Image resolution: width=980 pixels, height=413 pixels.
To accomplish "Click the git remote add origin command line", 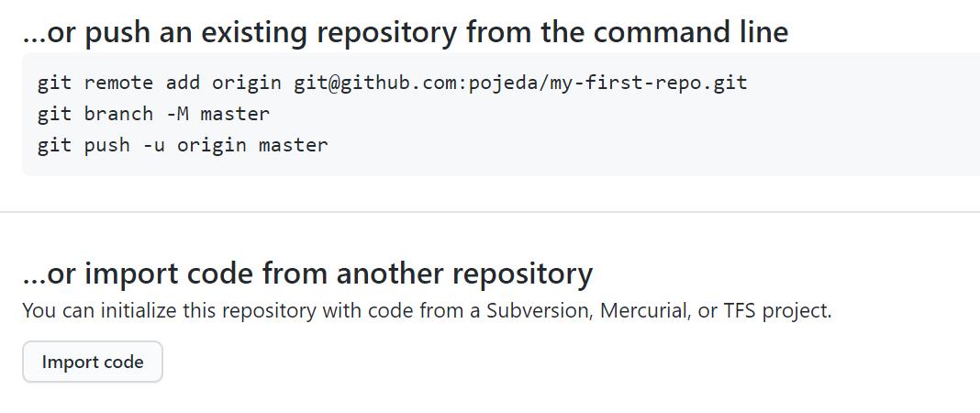I will point(392,83).
